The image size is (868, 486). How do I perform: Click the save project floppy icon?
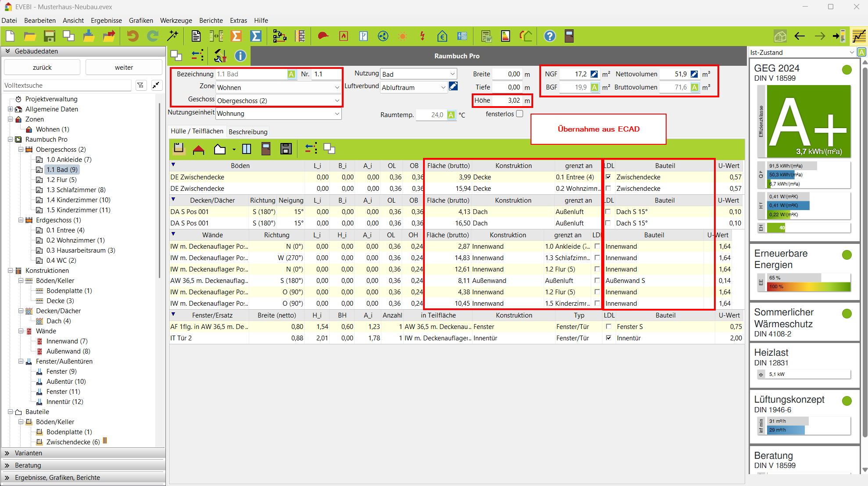[49, 36]
